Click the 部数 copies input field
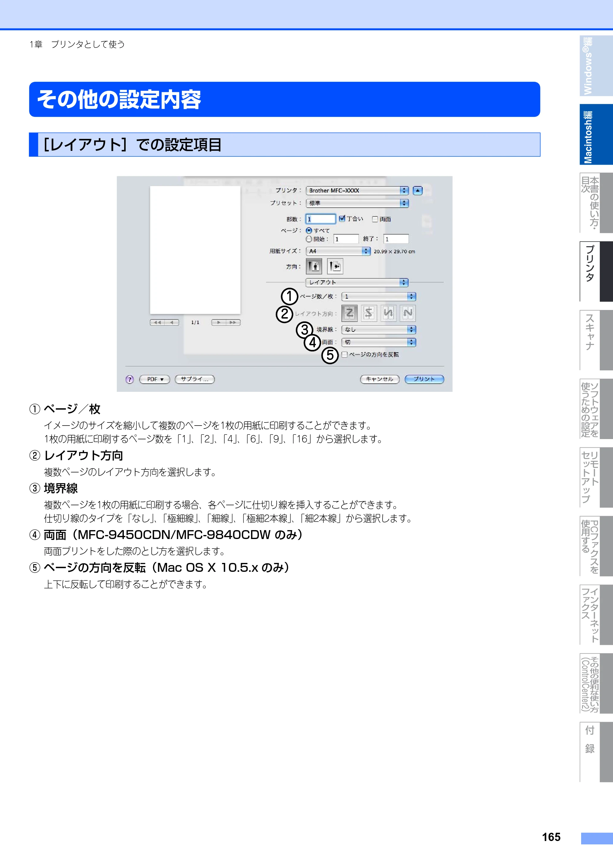This screenshot has width=613, height=868. pos(321,219)
